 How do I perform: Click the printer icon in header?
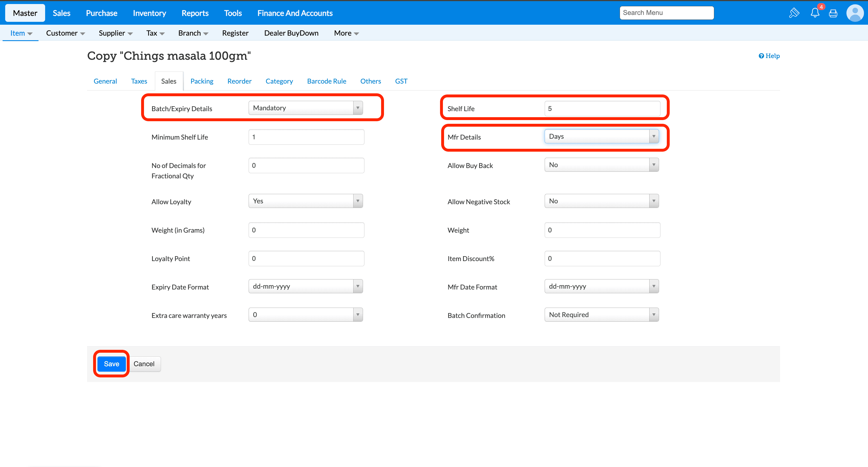click(x=833, y=13)
